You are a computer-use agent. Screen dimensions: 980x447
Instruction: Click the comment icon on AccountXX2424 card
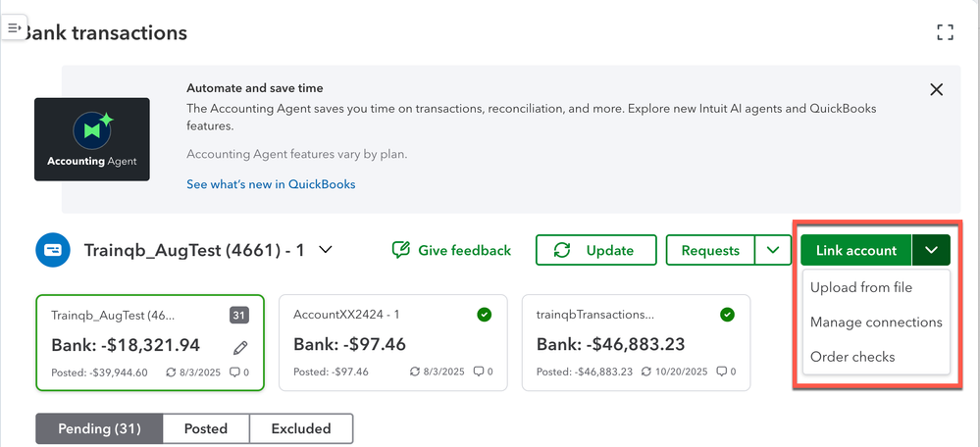[478, 372]
